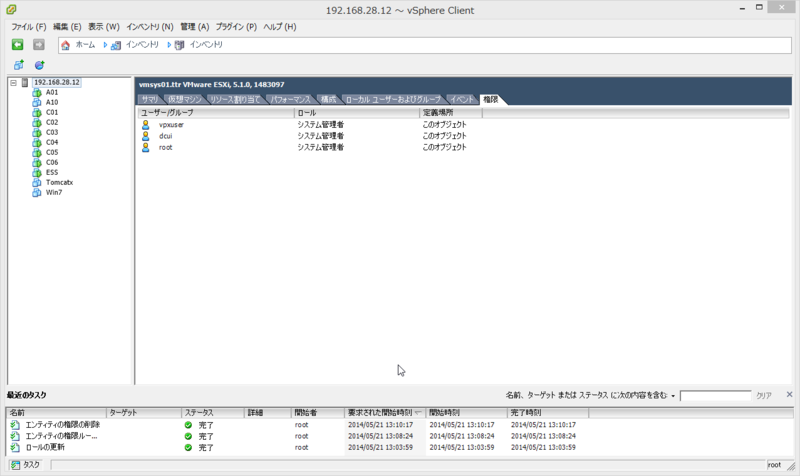
Task: Click the globe toolbar icon
Action: click(x=39, y=65)
